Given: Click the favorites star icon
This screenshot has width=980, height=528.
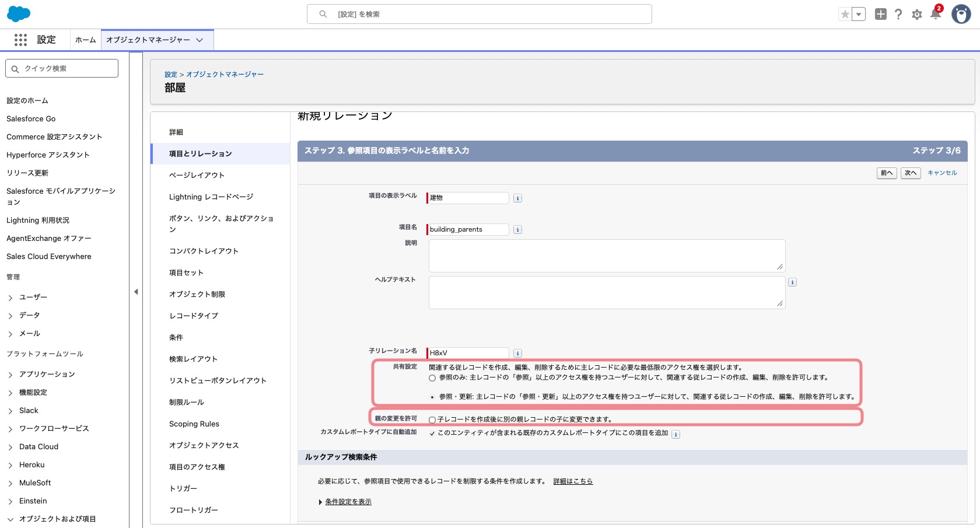Looking at the screenshot, I should (845, 15).
